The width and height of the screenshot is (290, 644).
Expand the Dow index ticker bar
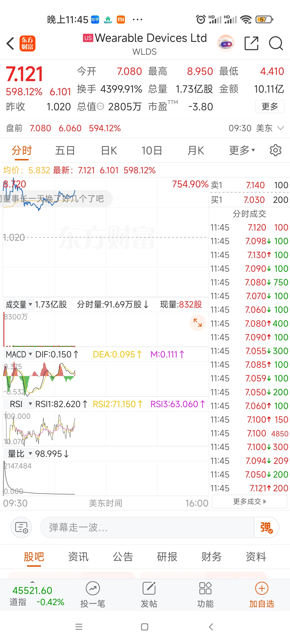pyautogui.click(x=32, y=582)
